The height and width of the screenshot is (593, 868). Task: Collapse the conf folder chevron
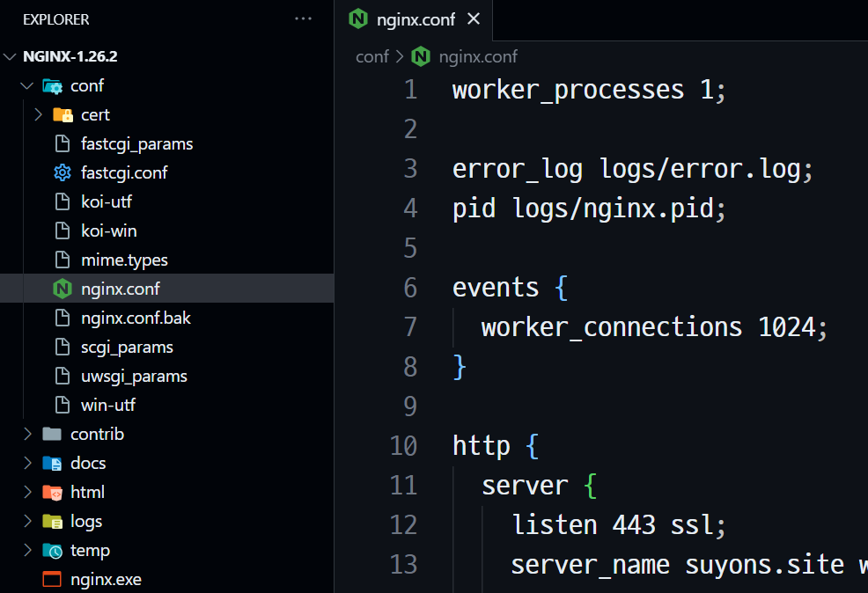click(26, 85)
